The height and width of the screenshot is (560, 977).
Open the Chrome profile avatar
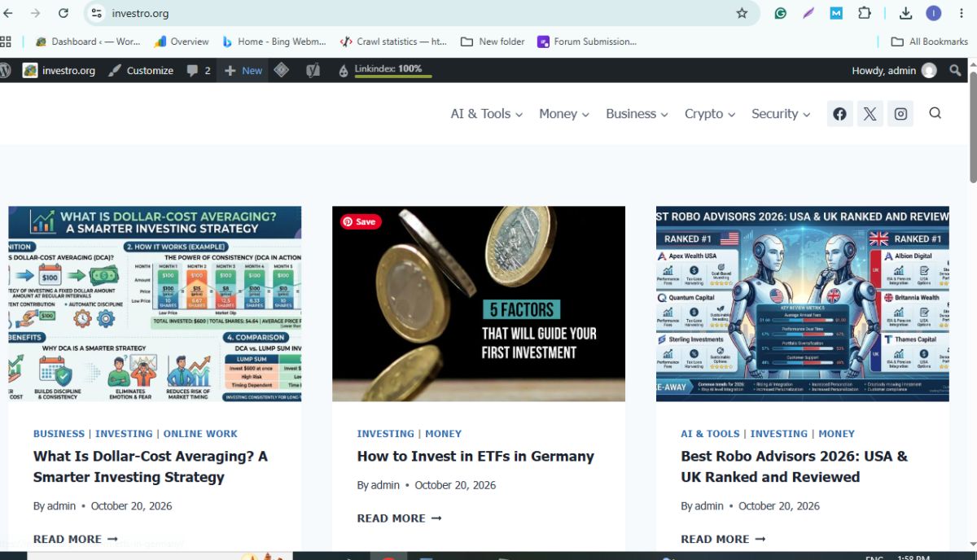(934, 13)
